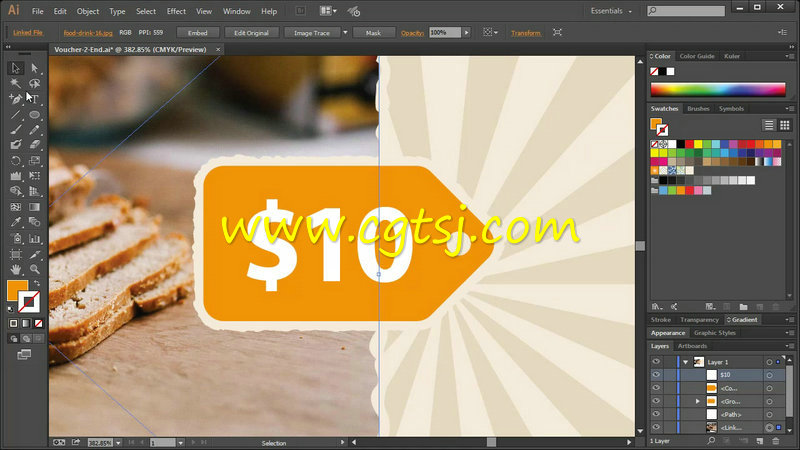Hide the <Path> layer item
This screenshot has height=450, width=800.
(x=656, y=414)
